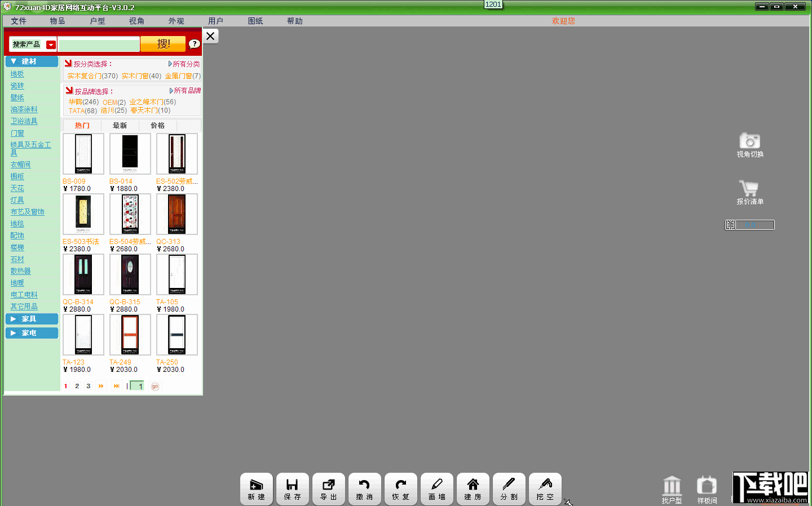812x506 pixels.
Task: Switch to the 热门 sort tab
Action: pyautogui.click(x=82, y=126)
